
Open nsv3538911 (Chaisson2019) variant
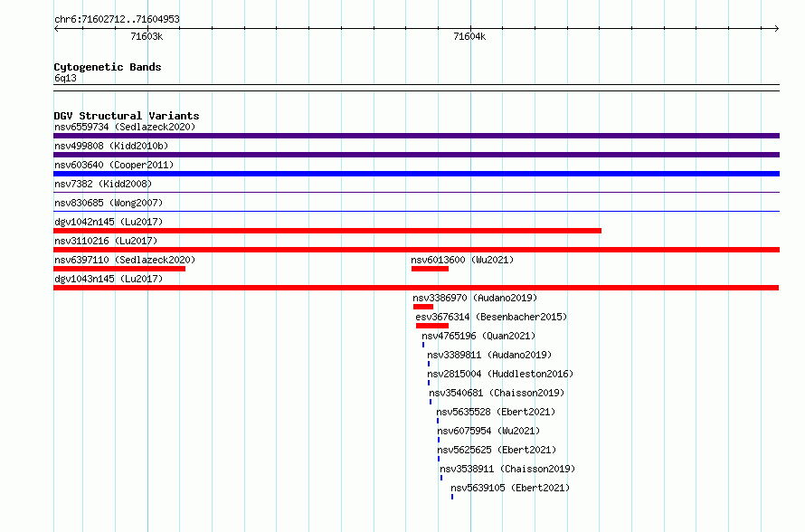pos(507,469)
